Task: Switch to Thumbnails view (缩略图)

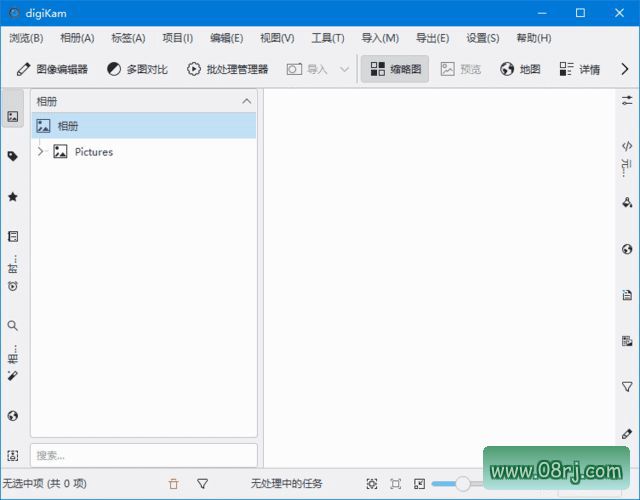Action: (x=395, y=69)
